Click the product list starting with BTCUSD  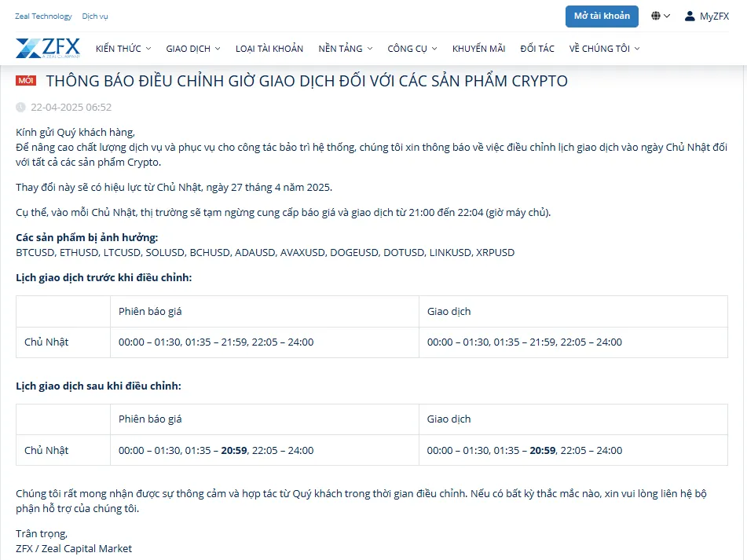click(265, 252)
